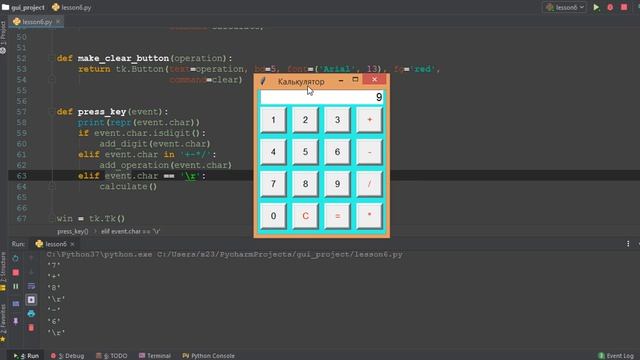
Task: Click the calculator minus button
Action: coord(369,152)
